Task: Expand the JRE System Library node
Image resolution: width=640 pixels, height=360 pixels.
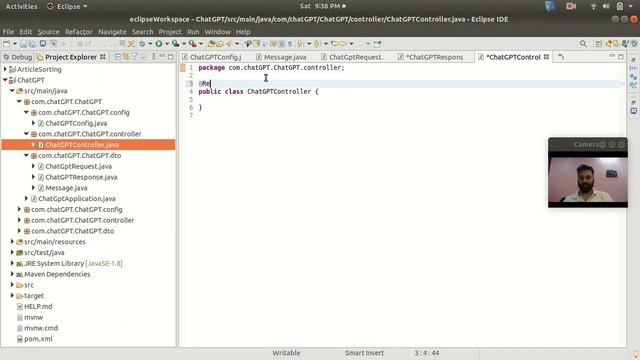Action: (12, 263)
